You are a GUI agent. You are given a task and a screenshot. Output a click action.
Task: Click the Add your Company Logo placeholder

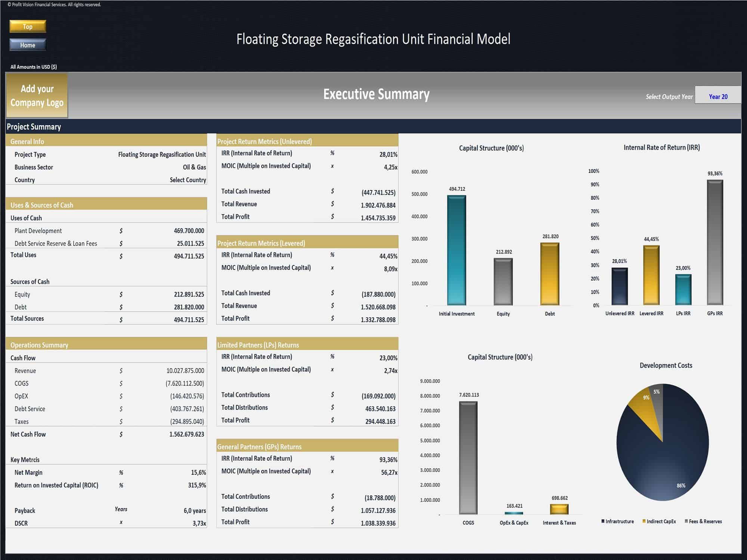tap(37, 96)
